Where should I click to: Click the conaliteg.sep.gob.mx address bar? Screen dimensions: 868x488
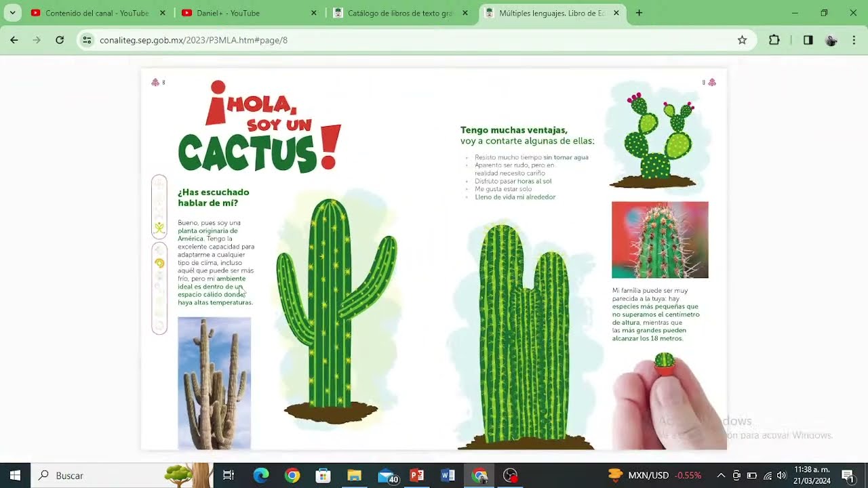tap(415, 40)
